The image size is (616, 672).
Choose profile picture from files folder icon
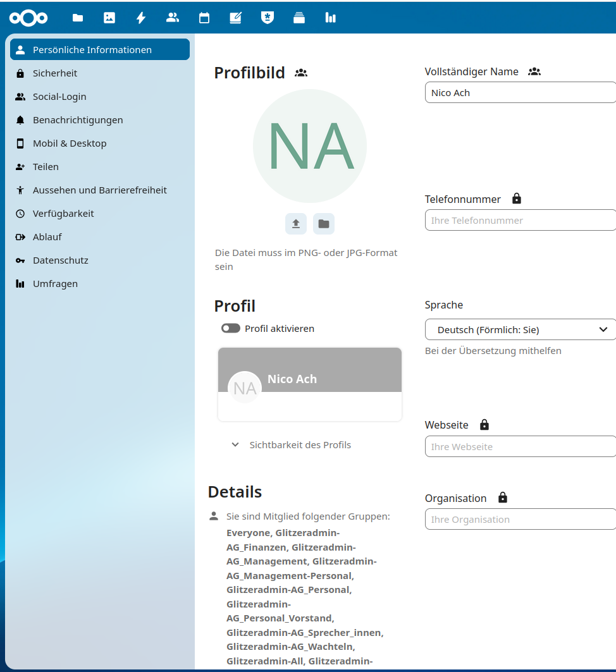(x=324, y=224)
